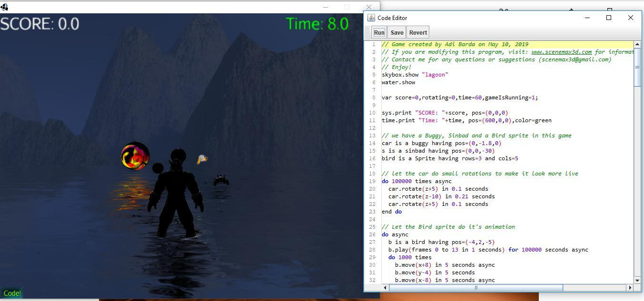Minimize the Code Editor window
This screenshot has height=301, width=644.
[x=587, y=18]
